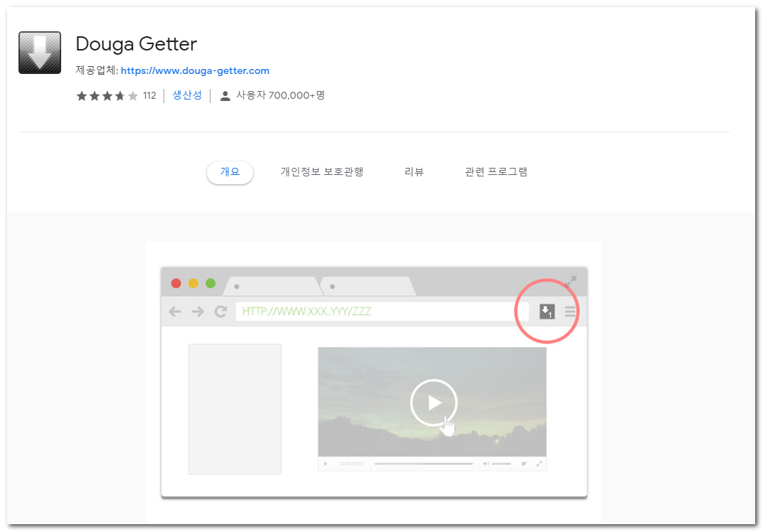Open the https://www.douga-getter.com provider link
This screenshot has height=532, width=763.
195,70
